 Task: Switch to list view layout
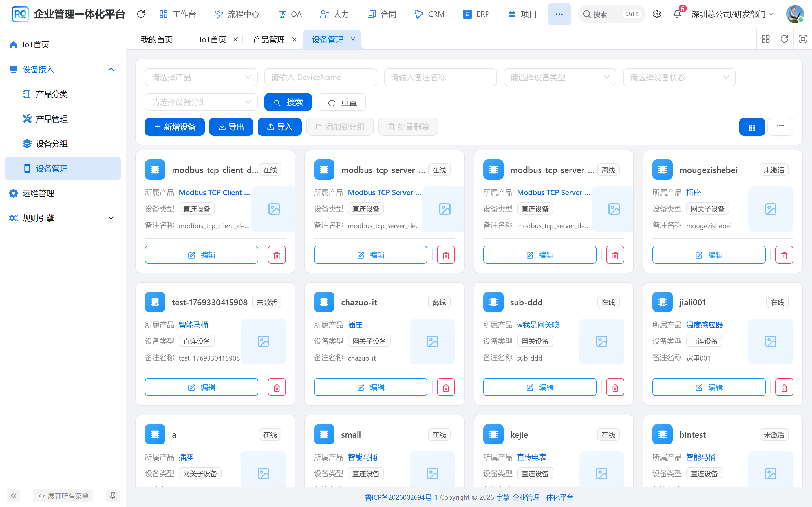point(780,127)
